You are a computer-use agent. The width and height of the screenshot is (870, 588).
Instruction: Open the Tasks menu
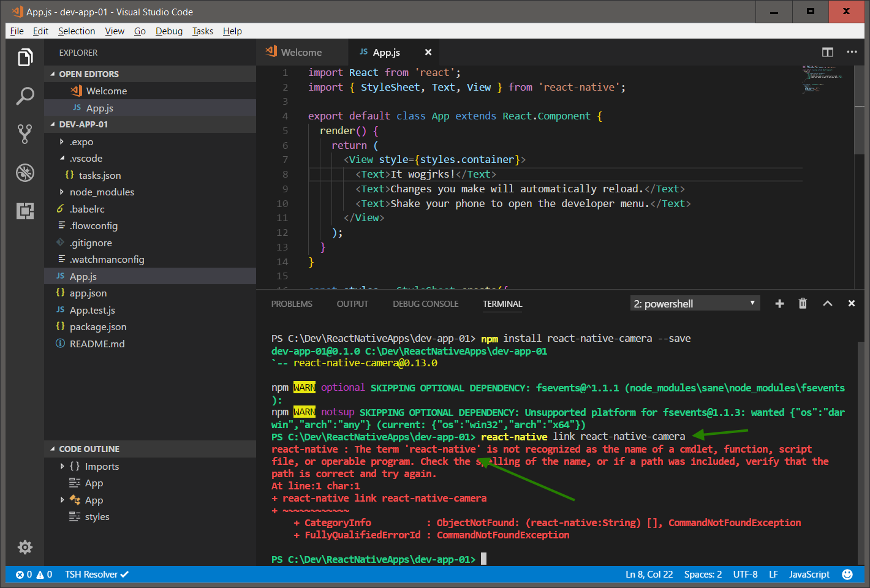pyautogui.click(x=203, y=31)
